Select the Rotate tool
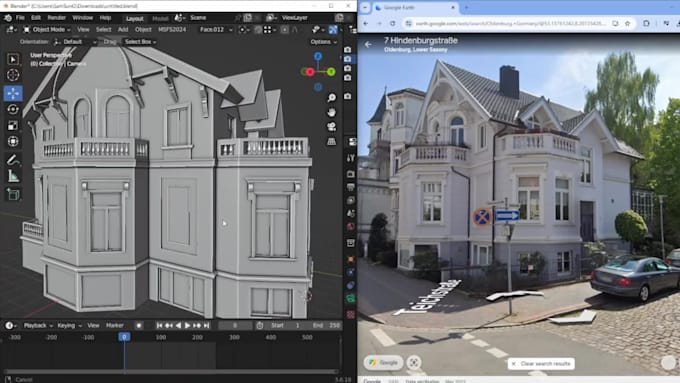 pyautogui.click(x=13, y=109)
